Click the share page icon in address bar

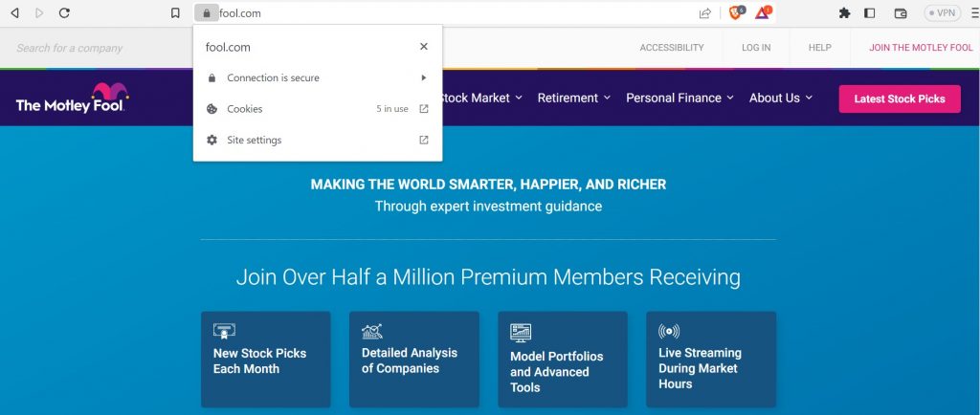coord(705,13)
